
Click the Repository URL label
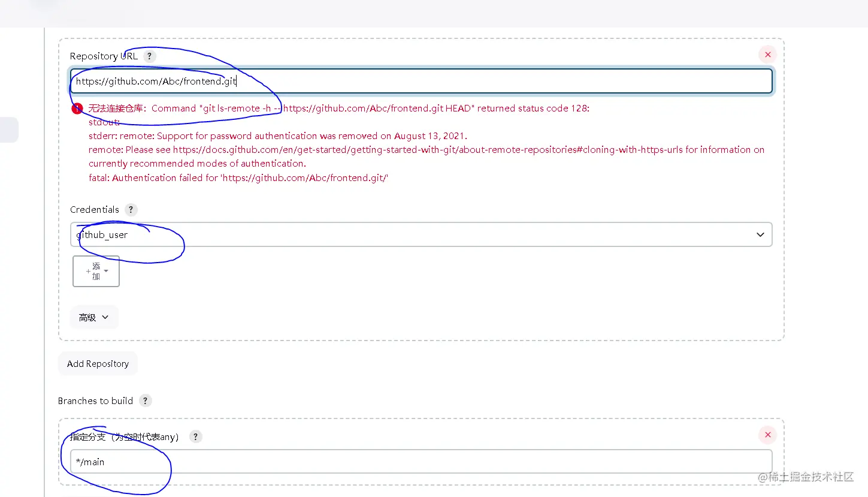coord(104,56)
